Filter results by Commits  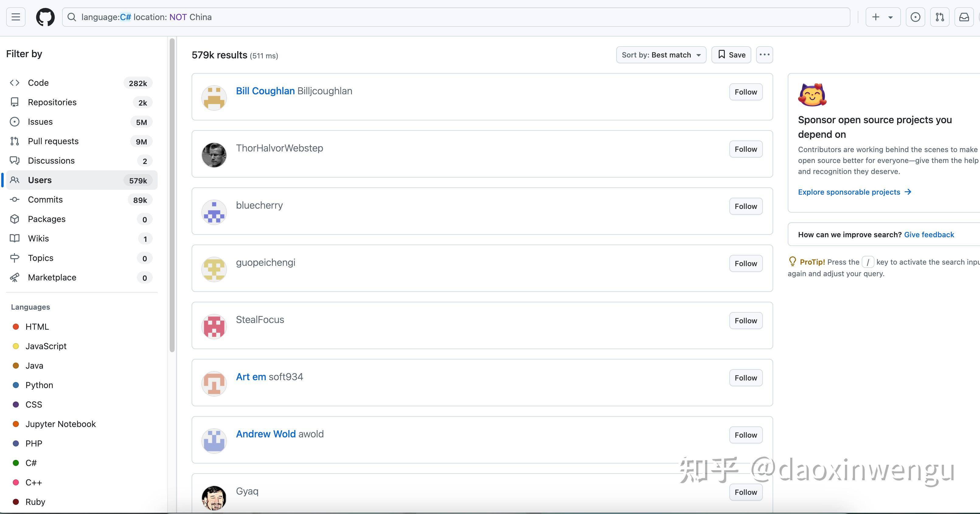(82, 200)
